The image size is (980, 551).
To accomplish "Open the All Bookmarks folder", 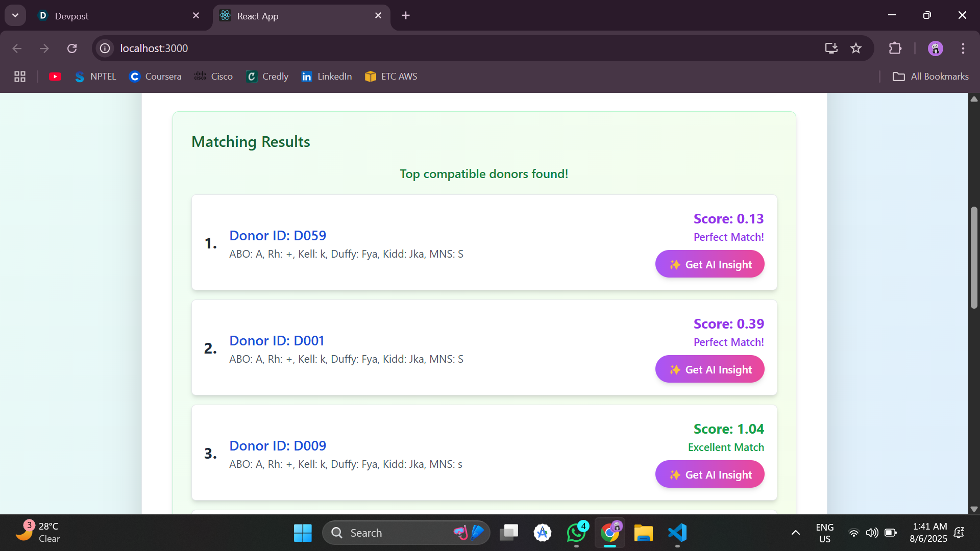I will 930,77.
